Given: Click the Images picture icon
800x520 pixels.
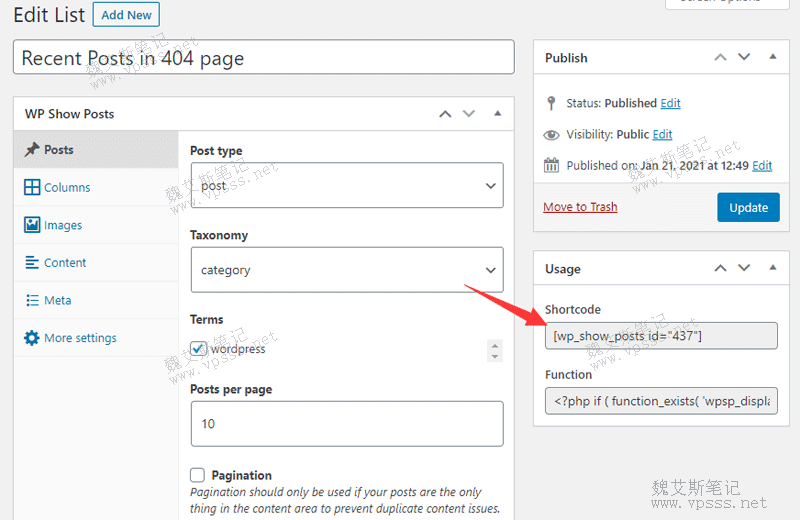Looking at the screenshot, I should point(32,225).
